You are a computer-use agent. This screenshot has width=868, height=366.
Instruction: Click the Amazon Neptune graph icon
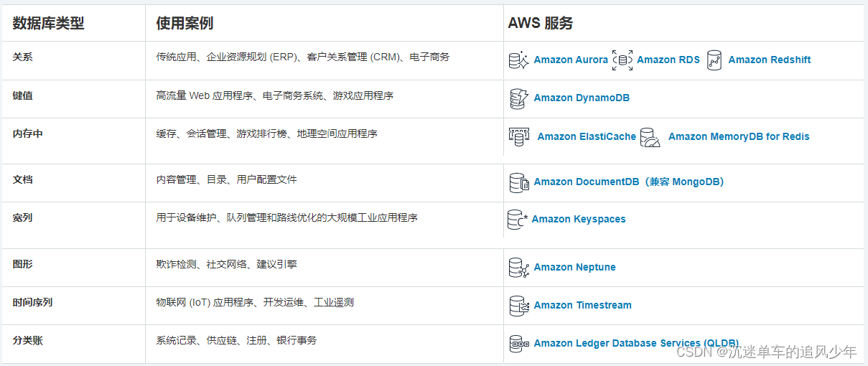coord(518,268)
